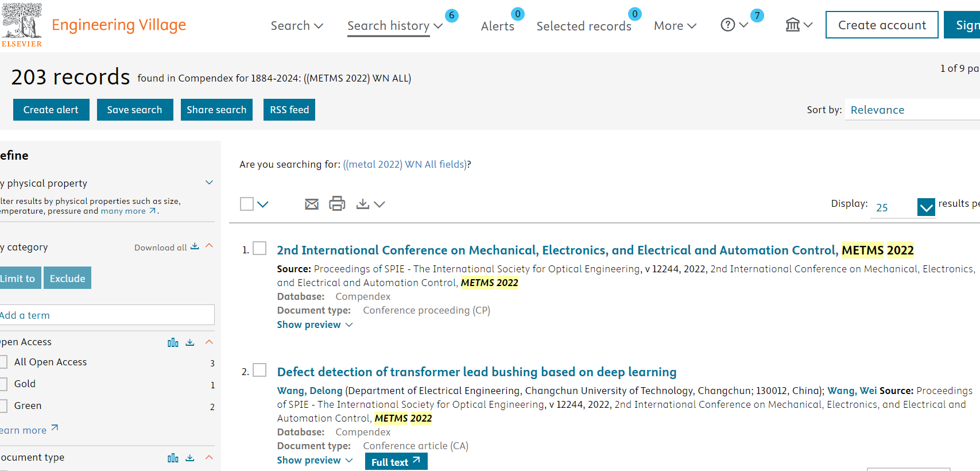Click the Create account button
The image size is (980, 471).
(882, 25)
